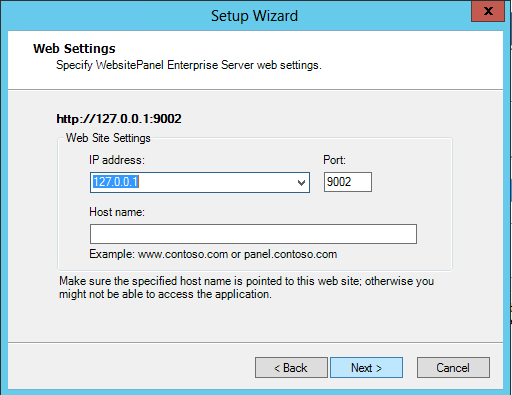Click the 'Host name:' label
512x395 pixels.
[117, 212]
